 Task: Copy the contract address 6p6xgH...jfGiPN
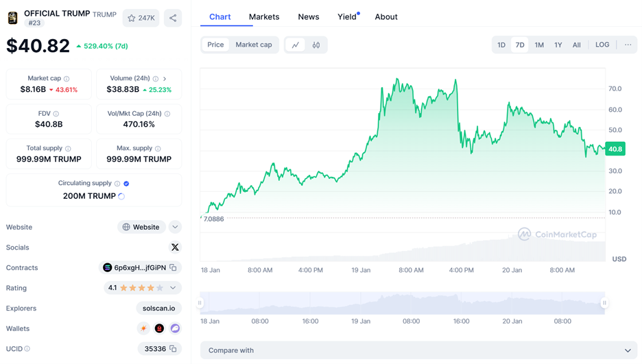(x=174, y=267)
